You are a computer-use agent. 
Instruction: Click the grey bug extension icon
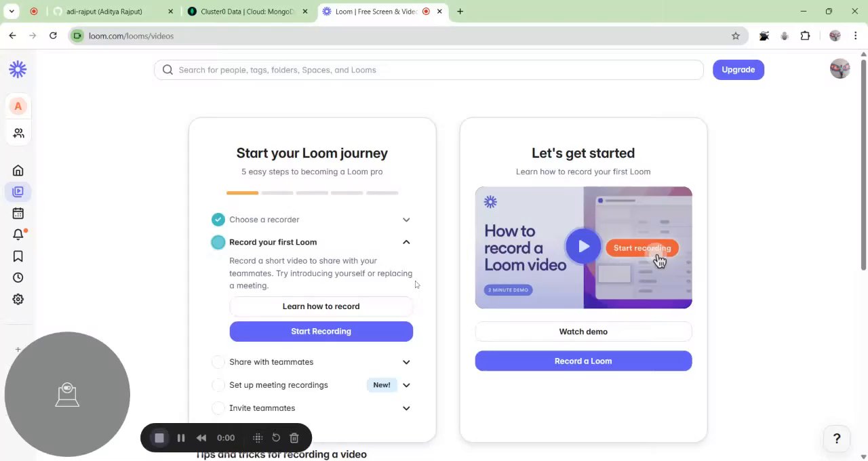point(785,36)
